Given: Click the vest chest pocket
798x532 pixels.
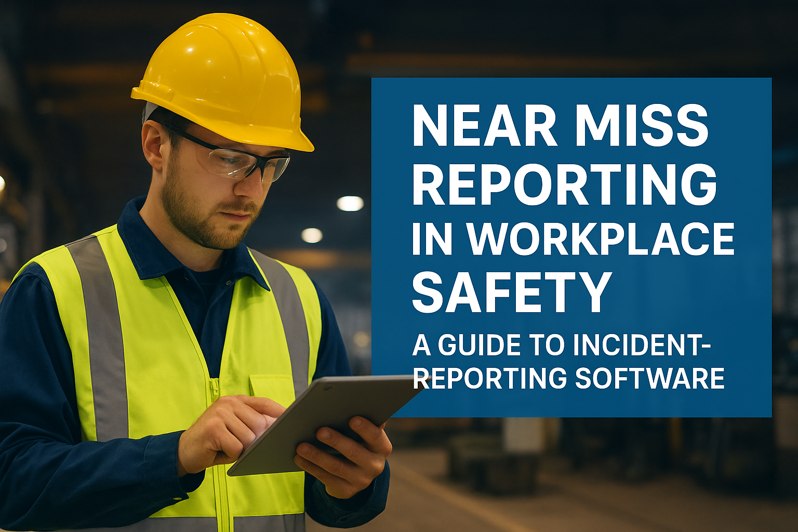Looking at the screenshot, I should point(270,384).
